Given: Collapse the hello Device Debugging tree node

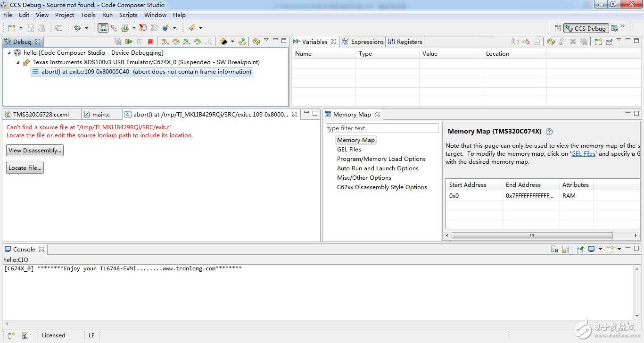Looking at the screenshot, I should point(9,53).
